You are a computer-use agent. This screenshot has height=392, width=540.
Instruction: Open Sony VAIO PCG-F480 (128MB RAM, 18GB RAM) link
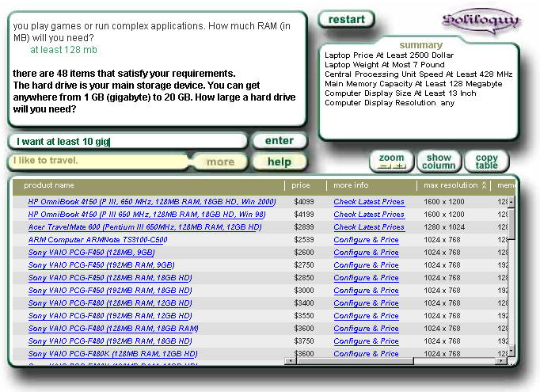tap(113, 329)
